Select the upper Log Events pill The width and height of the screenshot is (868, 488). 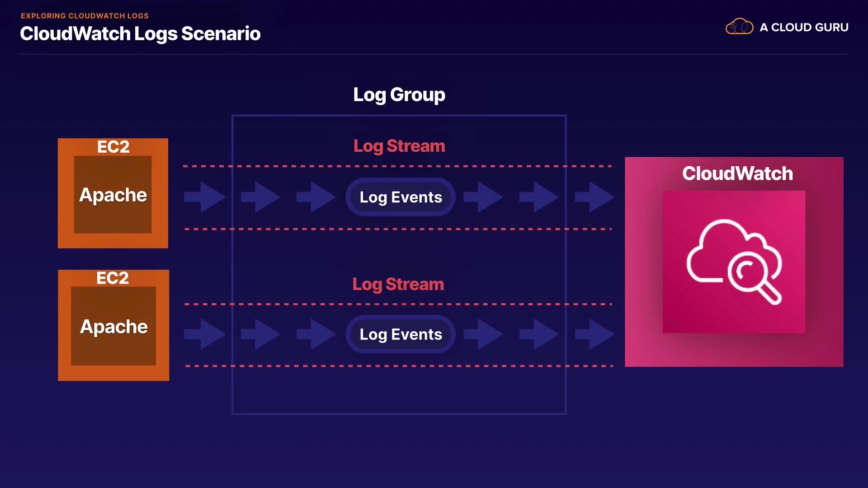point(401,197)
